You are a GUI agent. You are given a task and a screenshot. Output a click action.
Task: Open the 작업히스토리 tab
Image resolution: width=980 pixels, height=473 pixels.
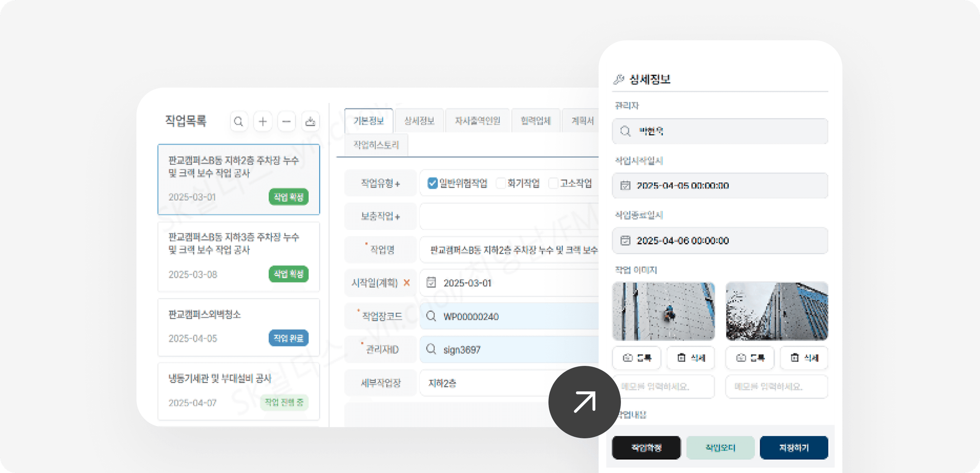[376, 145]
